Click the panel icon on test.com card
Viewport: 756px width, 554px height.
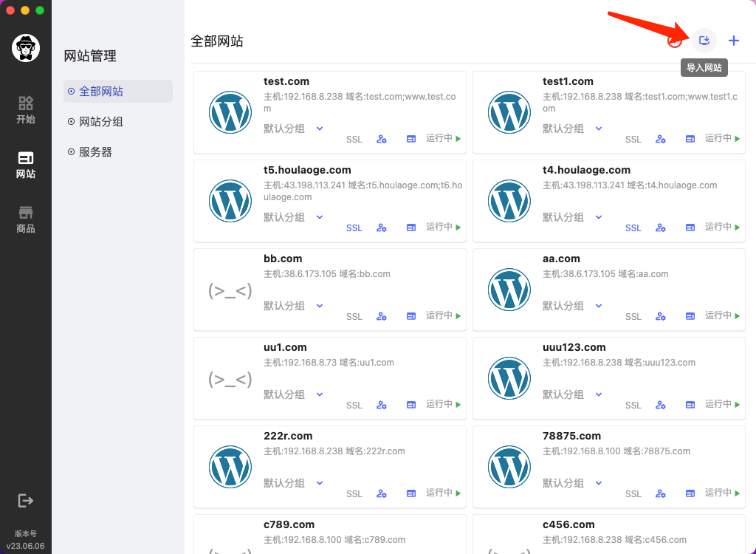point(410,139)
